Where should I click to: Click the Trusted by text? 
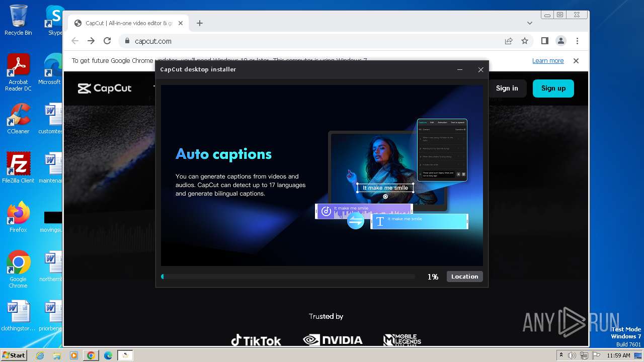[x=326, y=316]
